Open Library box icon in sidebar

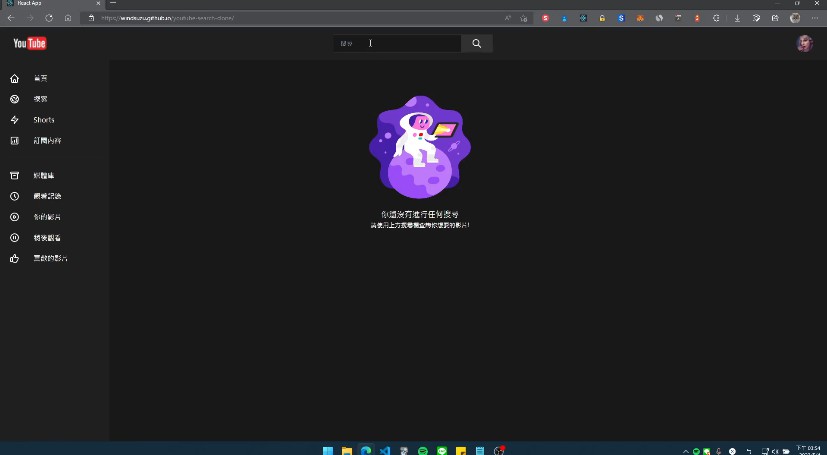(x=14, y=175)
